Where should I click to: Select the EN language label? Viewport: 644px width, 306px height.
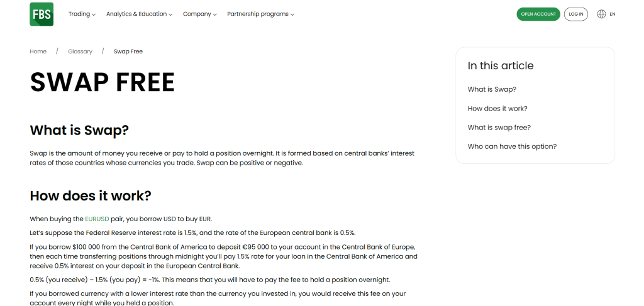(x=613, y=14)
